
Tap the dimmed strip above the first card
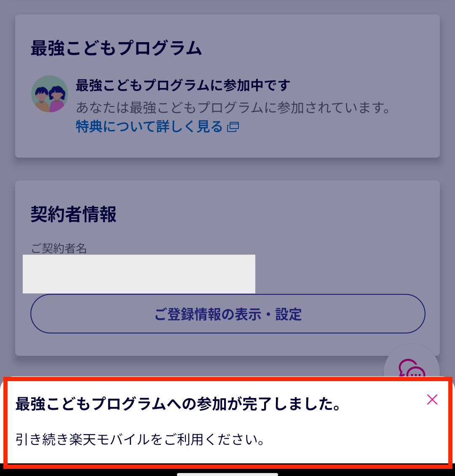[x=227, y=7]
